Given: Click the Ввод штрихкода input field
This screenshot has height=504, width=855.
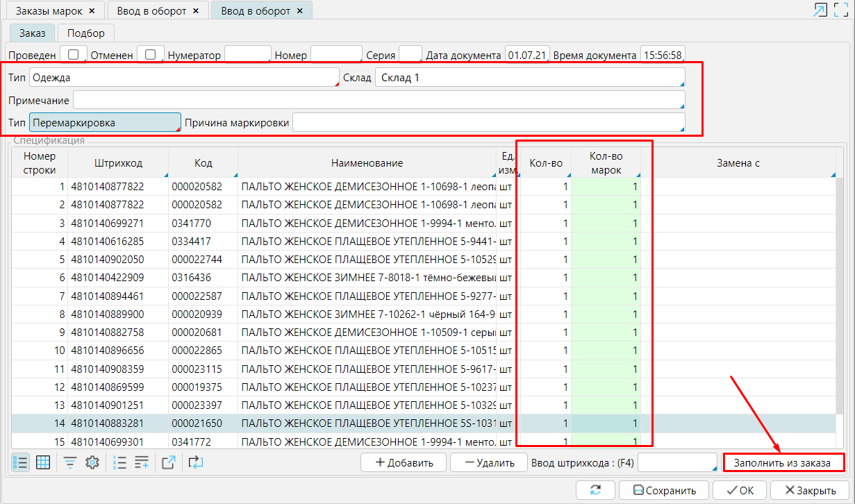Looking at the screenshot, I should pyautogui.click(x=676, y=462).
